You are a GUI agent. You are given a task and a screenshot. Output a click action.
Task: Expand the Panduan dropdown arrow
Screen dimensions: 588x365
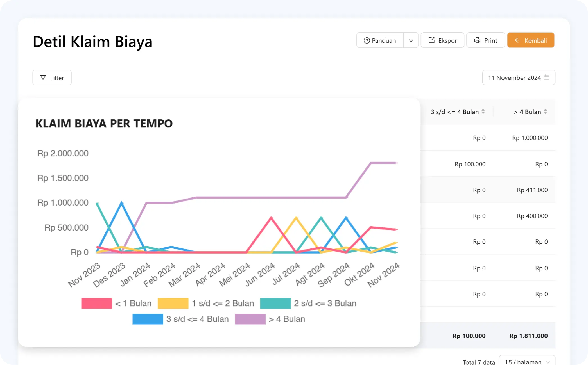[411, 40]
